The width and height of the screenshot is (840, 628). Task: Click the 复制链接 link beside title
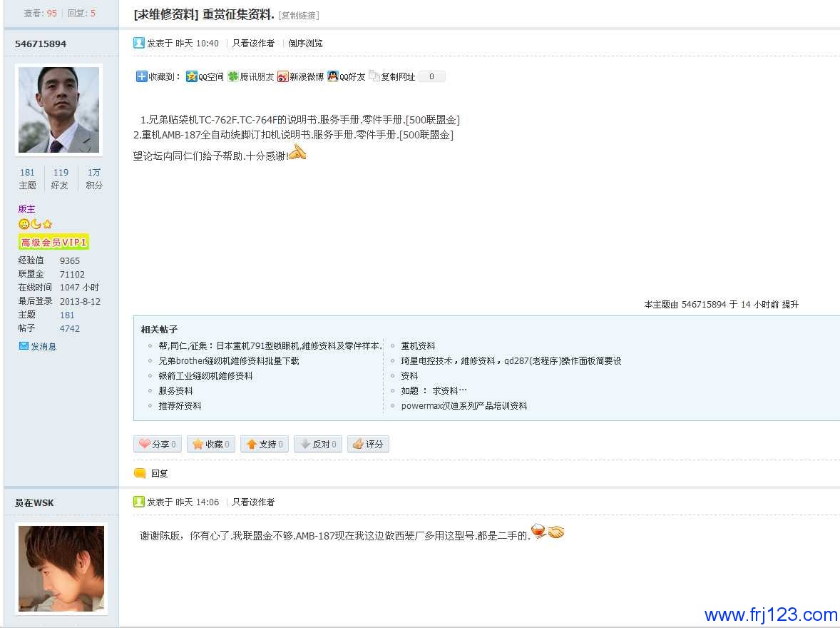(299, 16)
